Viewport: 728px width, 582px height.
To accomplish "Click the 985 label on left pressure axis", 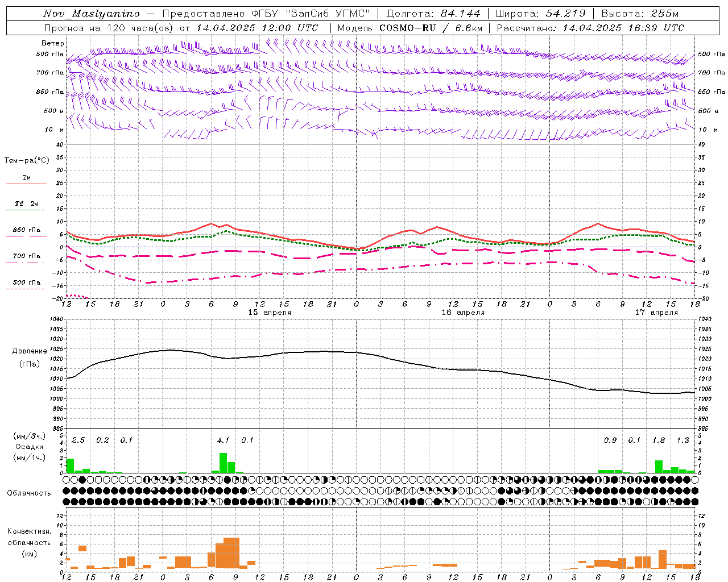I will tap(59, 429).
